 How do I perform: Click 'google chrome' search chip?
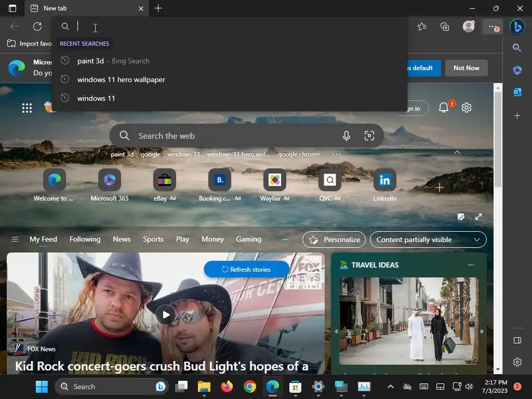(299, 154)
